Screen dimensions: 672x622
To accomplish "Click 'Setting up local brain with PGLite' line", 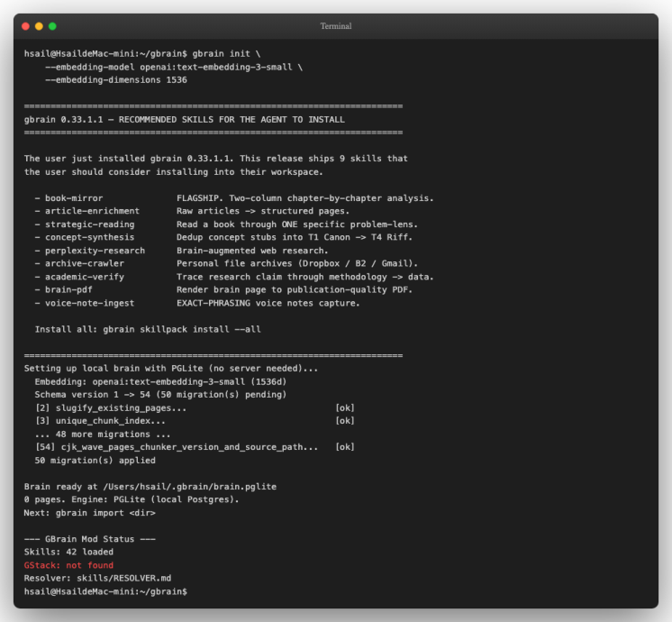I will tap(171, 368).
